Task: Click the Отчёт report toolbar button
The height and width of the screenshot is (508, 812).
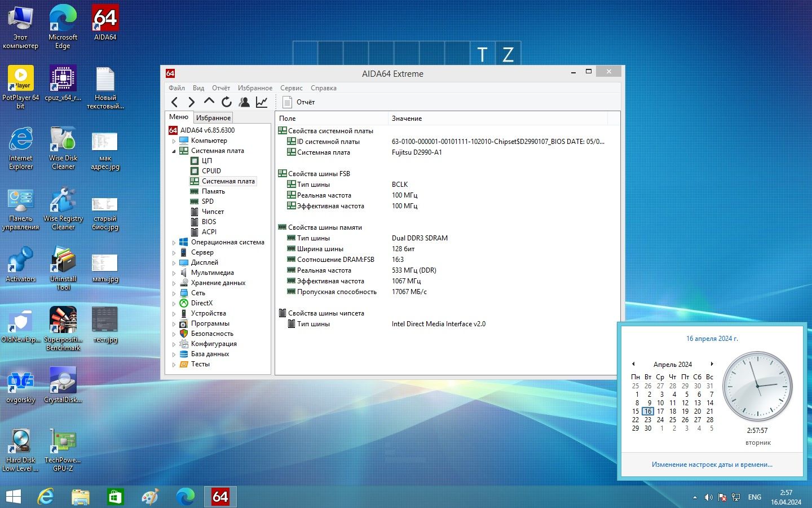Action: coord(299,102)
